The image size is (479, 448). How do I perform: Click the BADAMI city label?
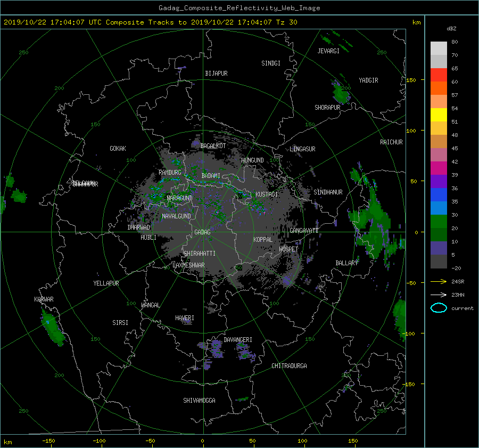pyautogui.click(x=211, y=176)
